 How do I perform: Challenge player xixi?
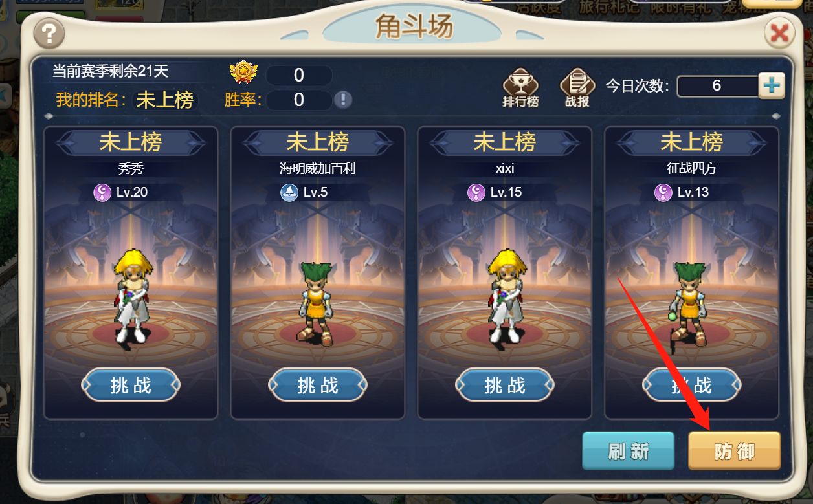point(505,386)
